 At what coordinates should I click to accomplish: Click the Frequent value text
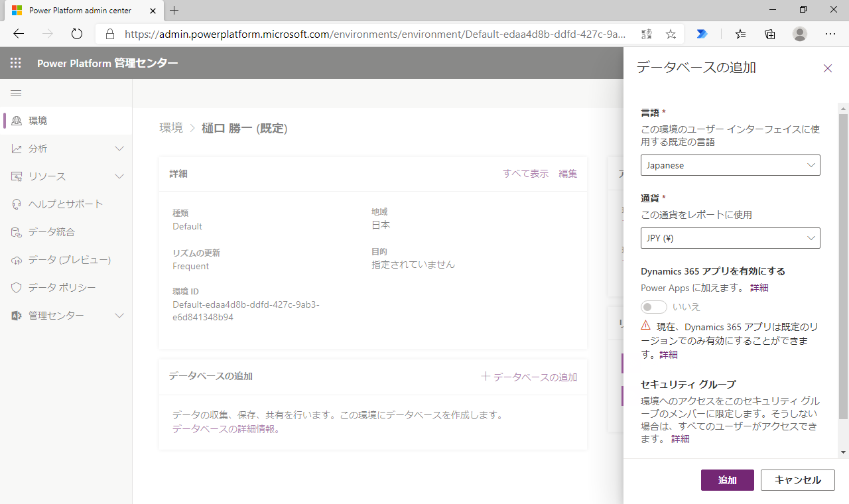[191, 266]
